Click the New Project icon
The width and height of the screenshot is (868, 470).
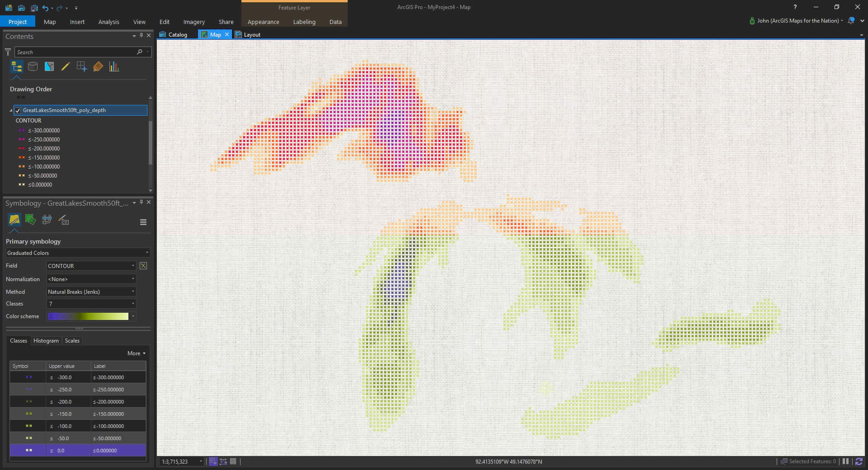pos(9,8)
